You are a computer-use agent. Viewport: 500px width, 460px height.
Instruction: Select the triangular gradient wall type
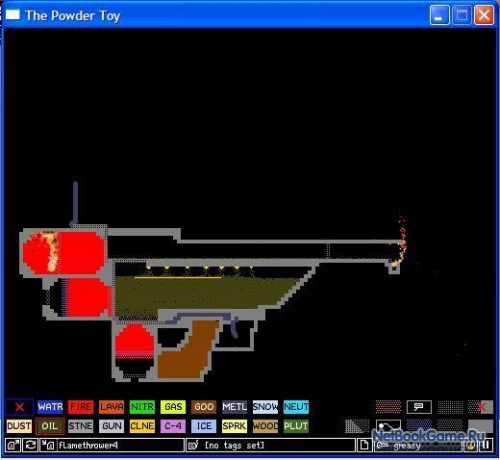pos(357,426)
